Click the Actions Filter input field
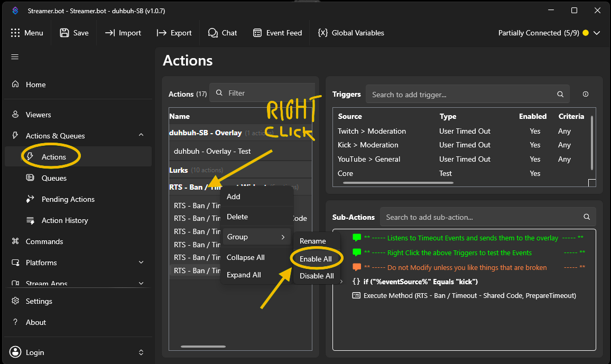Screen dimensions: 611x364 (x=262, y=93)
